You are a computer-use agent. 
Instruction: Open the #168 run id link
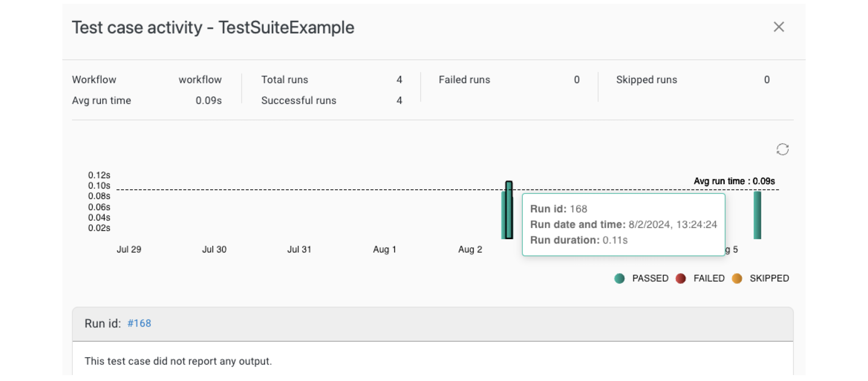point(139,323)
